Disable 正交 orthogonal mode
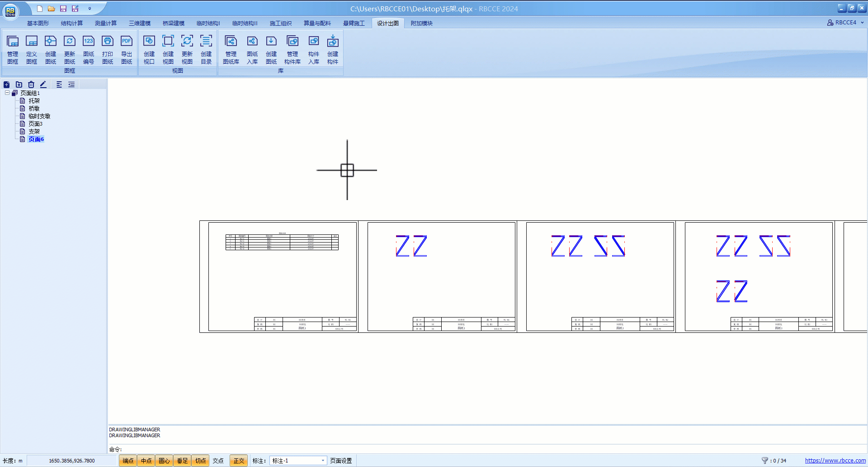This screenshot has width=868, height=467. (239, 461)
